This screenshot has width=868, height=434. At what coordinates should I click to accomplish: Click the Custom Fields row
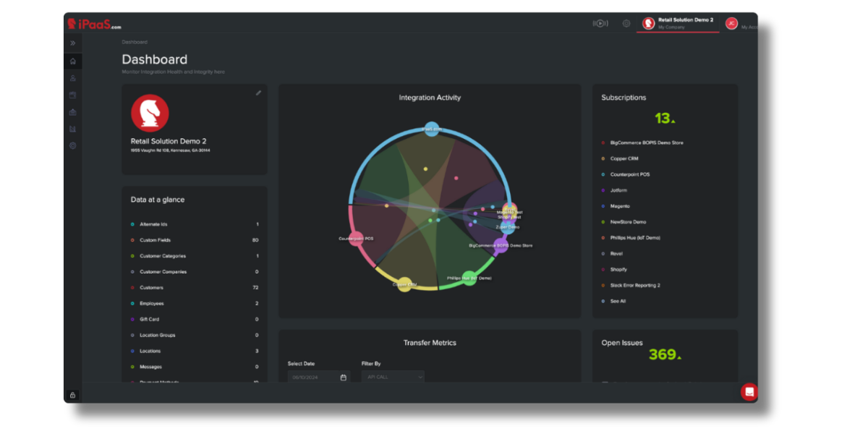(x=195, y=240)
